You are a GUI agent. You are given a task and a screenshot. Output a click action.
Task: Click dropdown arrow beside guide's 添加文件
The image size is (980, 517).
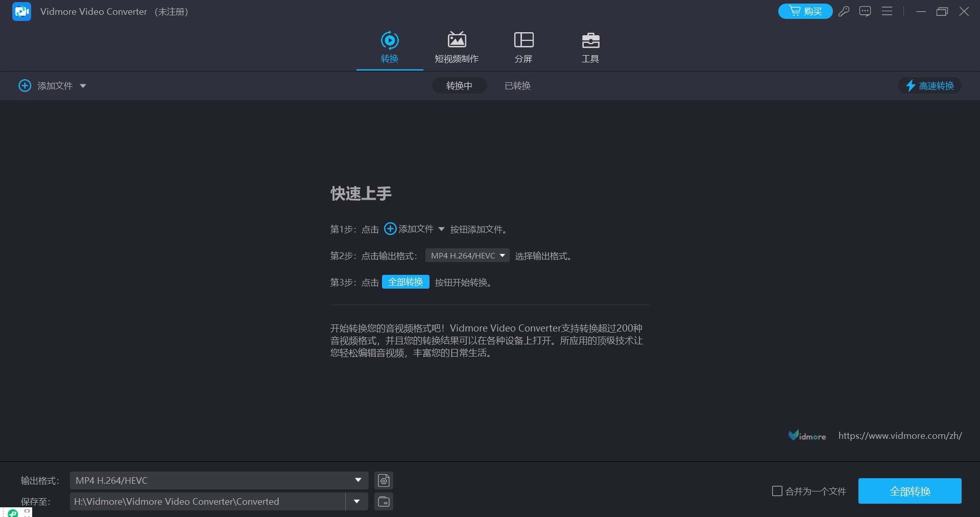coord(441,229)
